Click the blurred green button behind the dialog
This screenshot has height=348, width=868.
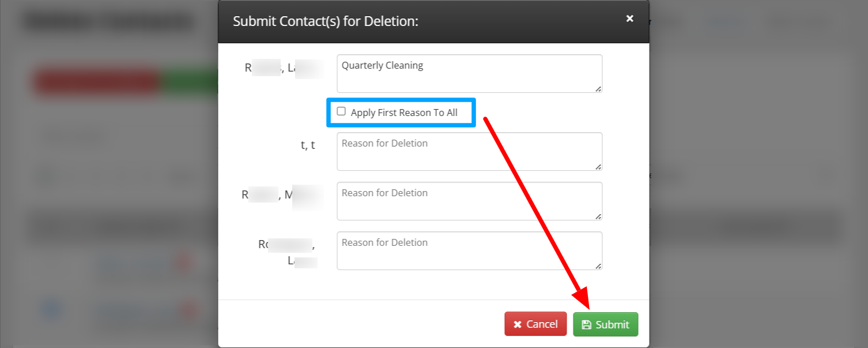(x=190, y=83)
